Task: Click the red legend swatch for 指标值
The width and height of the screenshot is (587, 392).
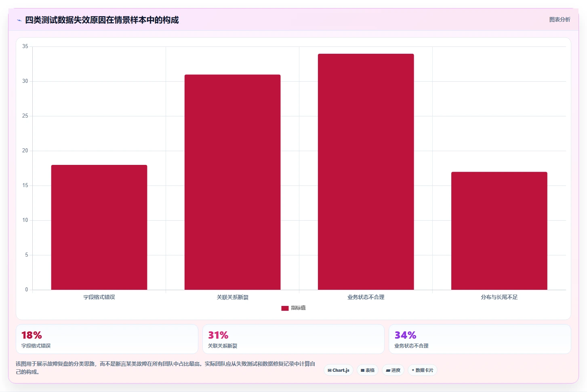Action: click(285, 308)
